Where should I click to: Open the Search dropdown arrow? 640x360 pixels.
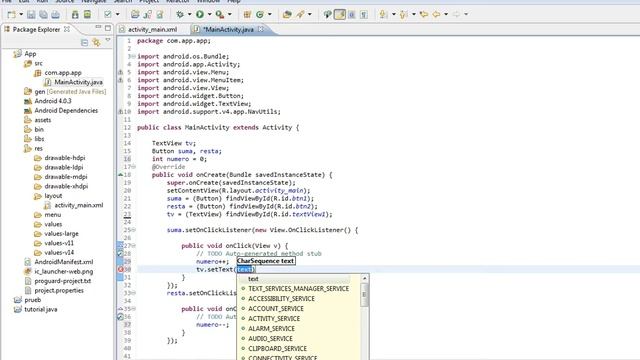(309, 15)
